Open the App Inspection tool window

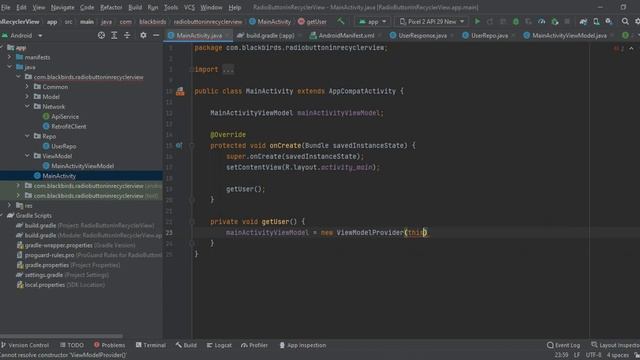[x=302, y=345]
